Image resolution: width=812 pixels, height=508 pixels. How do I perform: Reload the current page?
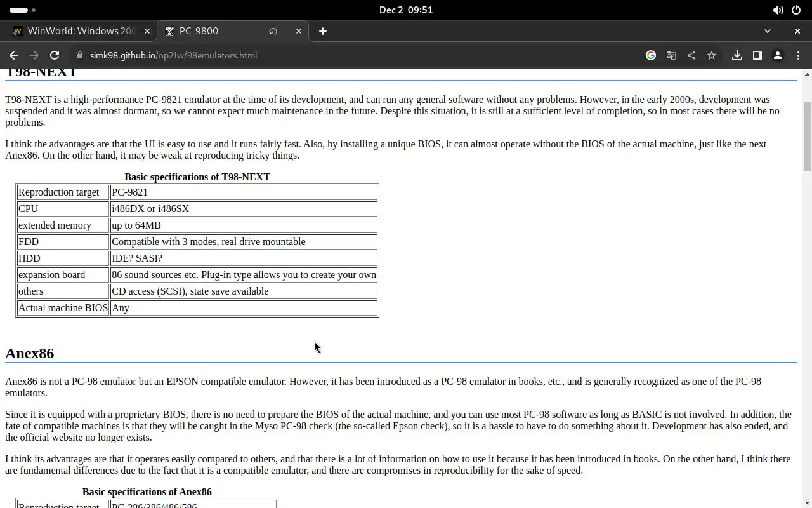pos(55,55)
